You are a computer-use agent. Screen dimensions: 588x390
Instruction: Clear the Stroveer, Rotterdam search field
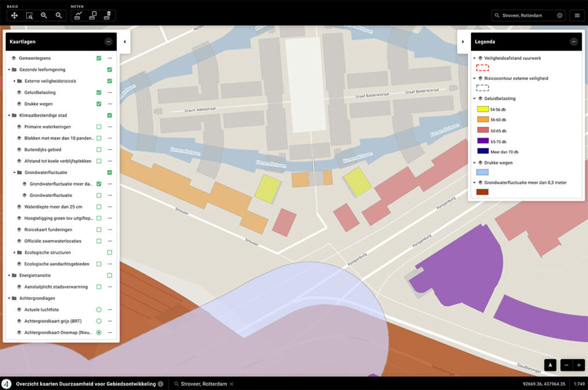559,16
